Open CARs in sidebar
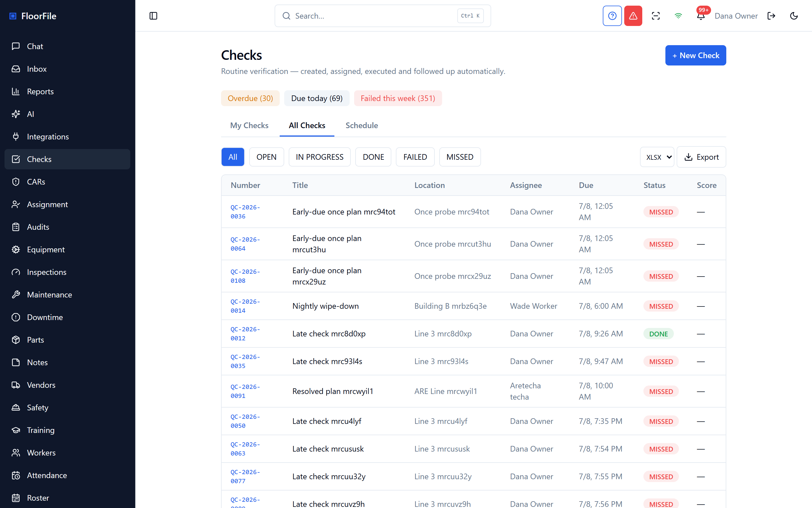This screenshot has height=508, width=812. click(x=67, y=182)
